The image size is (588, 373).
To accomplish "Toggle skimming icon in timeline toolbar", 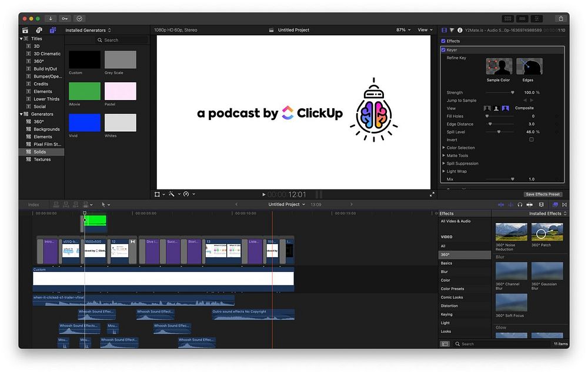I will (500, 205).
